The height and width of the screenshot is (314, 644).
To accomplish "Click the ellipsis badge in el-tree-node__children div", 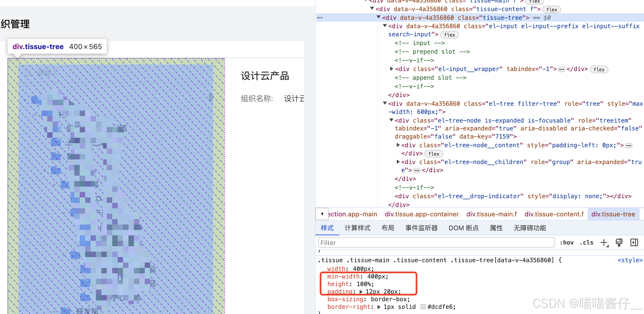I will point(417,171).
